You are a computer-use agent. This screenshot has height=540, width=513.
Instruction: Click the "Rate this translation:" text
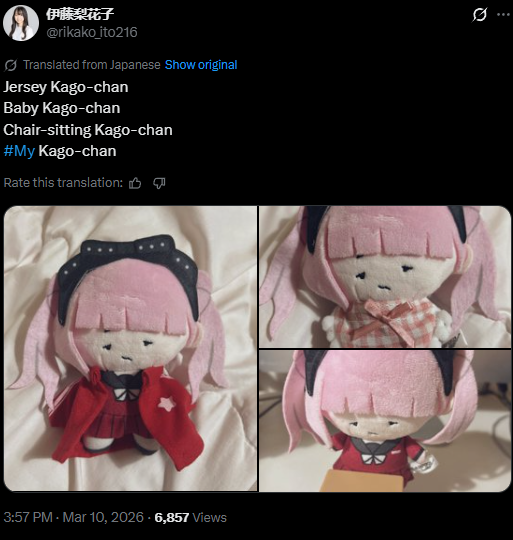tap(63, 183)
